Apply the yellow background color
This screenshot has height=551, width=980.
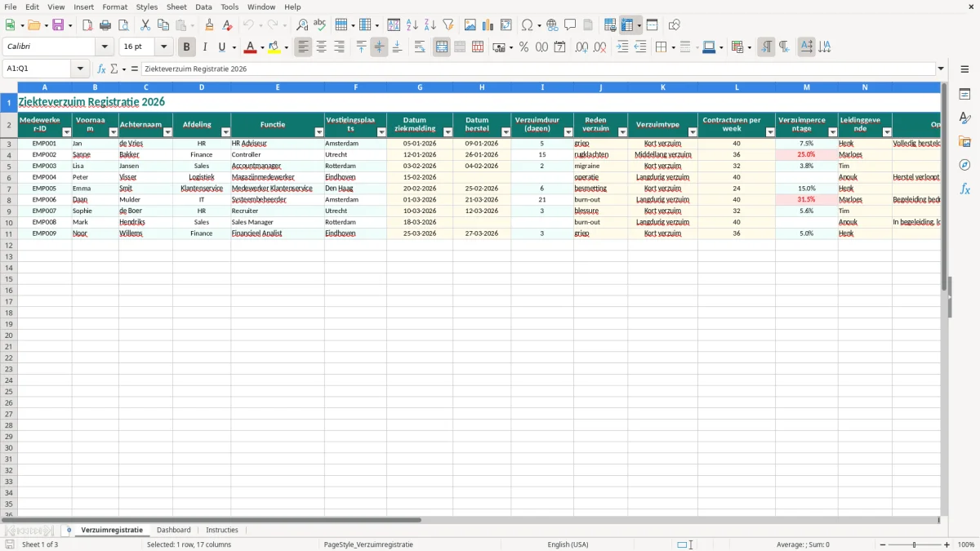pos(274,47)
